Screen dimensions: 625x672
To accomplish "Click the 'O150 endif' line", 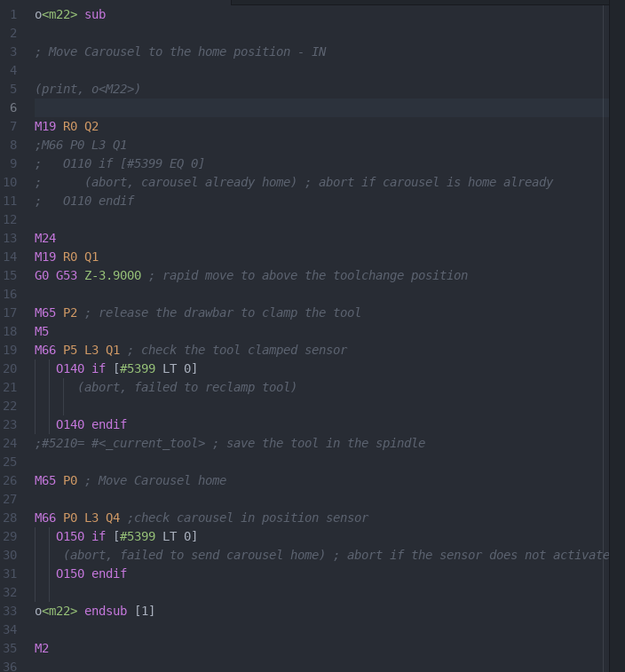I will [x=91, y=573].
